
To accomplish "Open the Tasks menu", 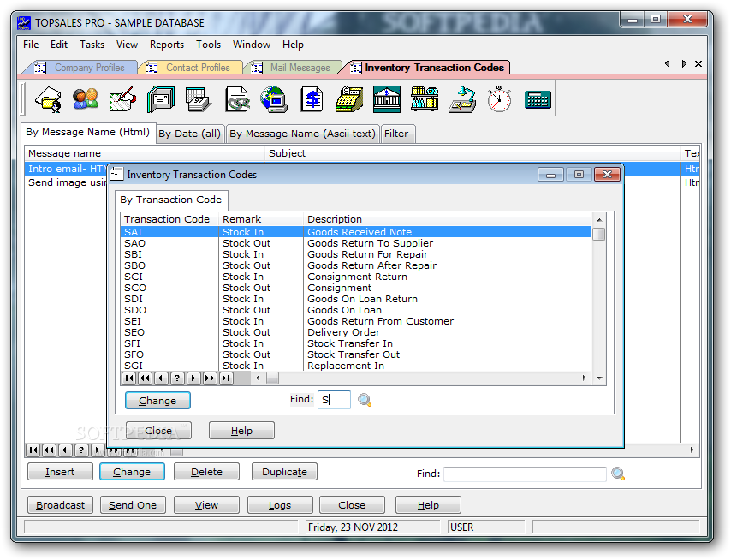I will pyautogui.click(x=92, y=45).
